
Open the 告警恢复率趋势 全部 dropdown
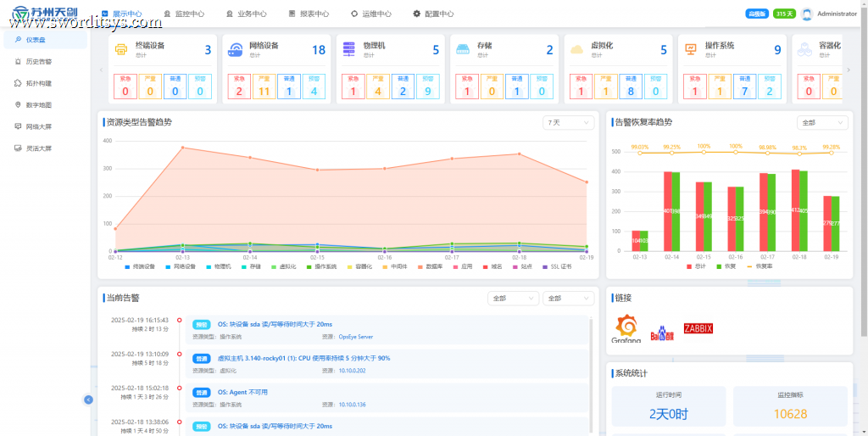pyautogui.click(x=822, y=122)
